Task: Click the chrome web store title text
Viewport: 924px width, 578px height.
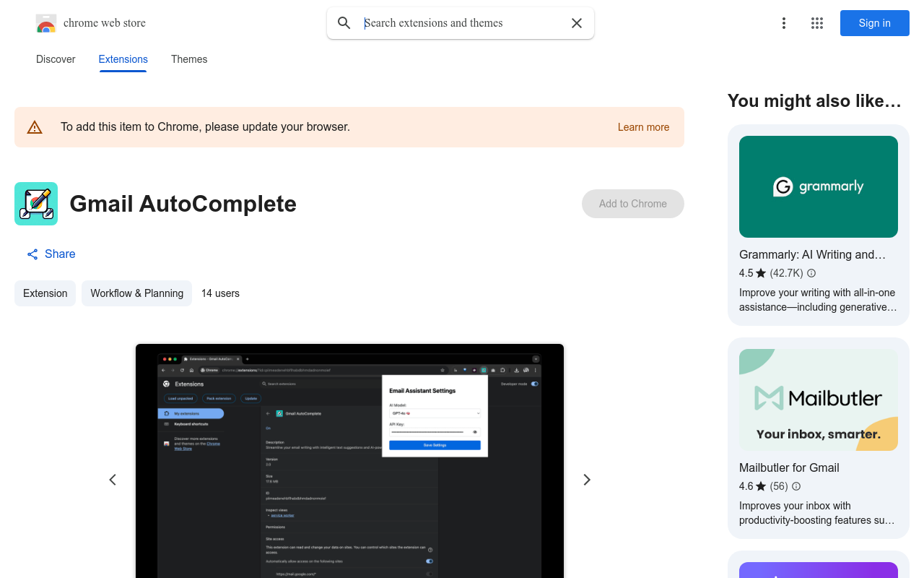Action: point(105,23)
